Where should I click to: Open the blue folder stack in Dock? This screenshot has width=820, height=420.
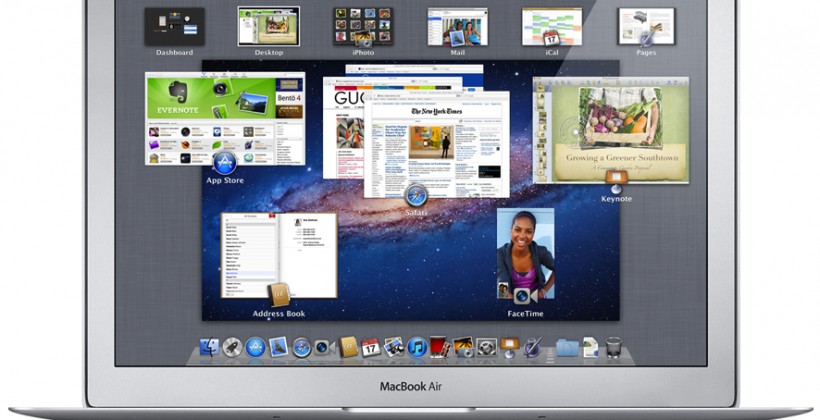(x=567, y=347)
